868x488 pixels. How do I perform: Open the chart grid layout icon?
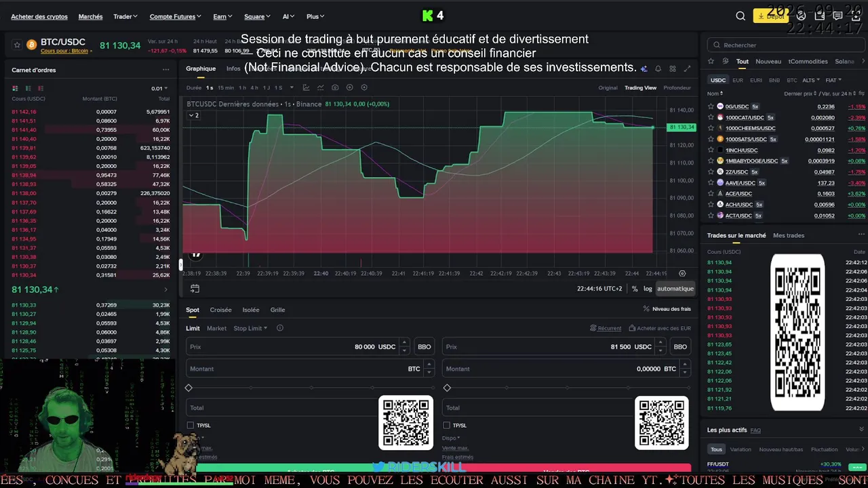[x=673, y=68]
